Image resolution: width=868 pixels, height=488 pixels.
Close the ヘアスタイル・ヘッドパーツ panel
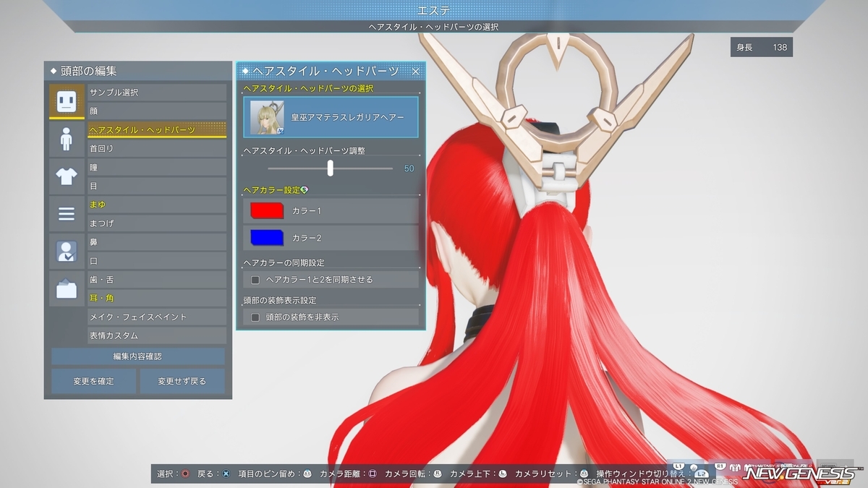tap(416, 71)
